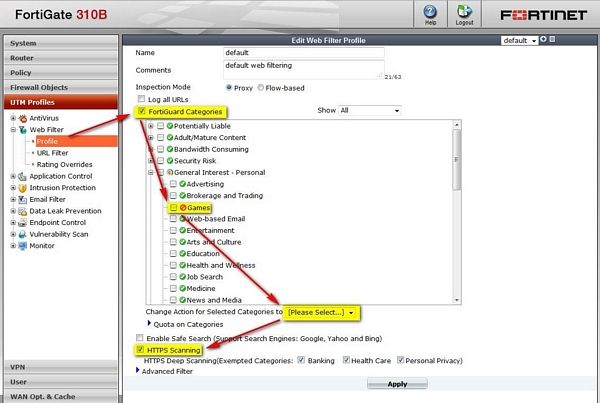Image resolution: width=600 pixels, height=403 pixels.
Task: Click the blocked icon beside Games
Action: 183,207
